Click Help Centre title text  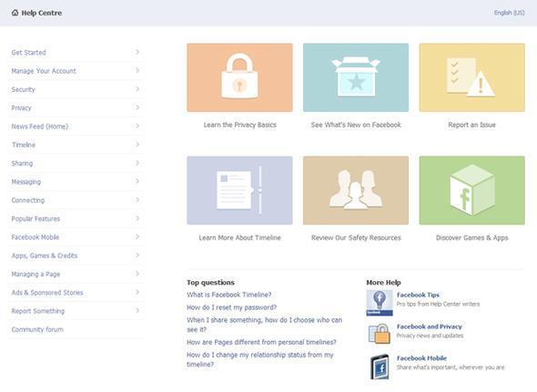pos(42,13)
